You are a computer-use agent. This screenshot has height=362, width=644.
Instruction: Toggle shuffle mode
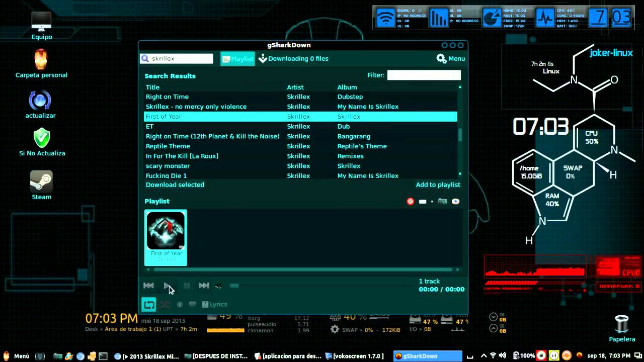tap(165, 304)
